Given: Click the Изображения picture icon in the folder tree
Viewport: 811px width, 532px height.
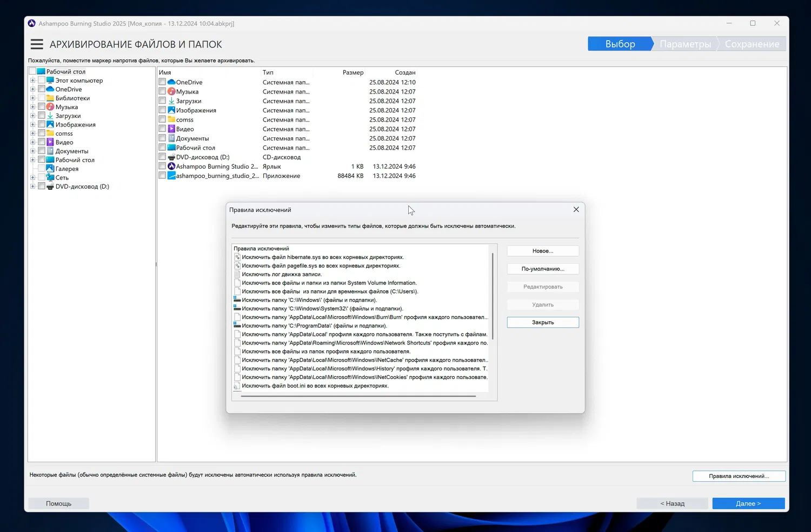Looking at the screenshot, I should pyautogui.click(x=50, y=125).
